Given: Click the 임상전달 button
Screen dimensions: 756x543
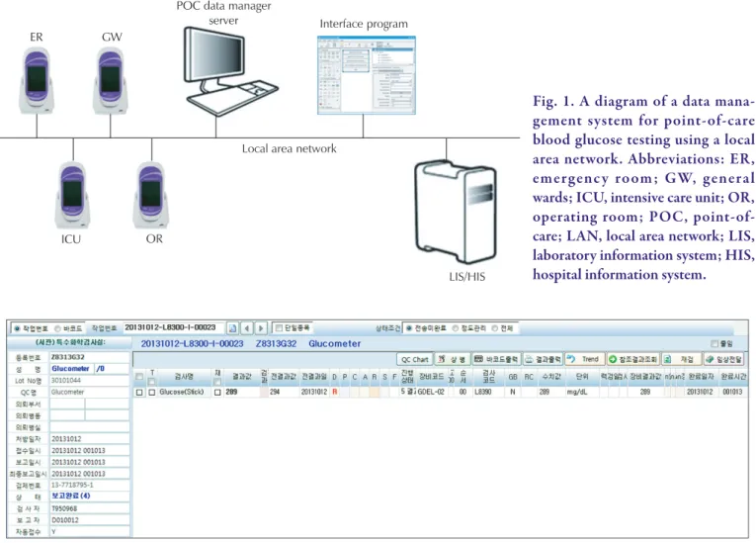Looking at the screenshot, I should [723, 359].
